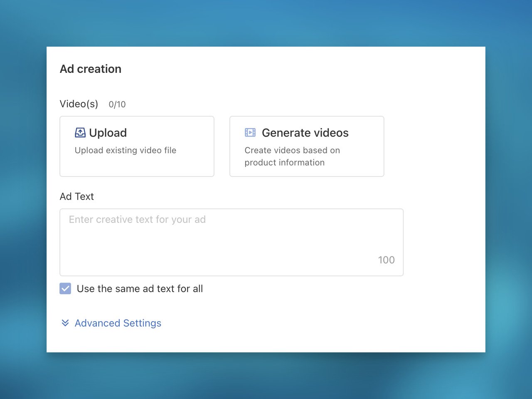Uncheck Use the same ad text for all
This screenshot has height=399, width=532.
65,288
